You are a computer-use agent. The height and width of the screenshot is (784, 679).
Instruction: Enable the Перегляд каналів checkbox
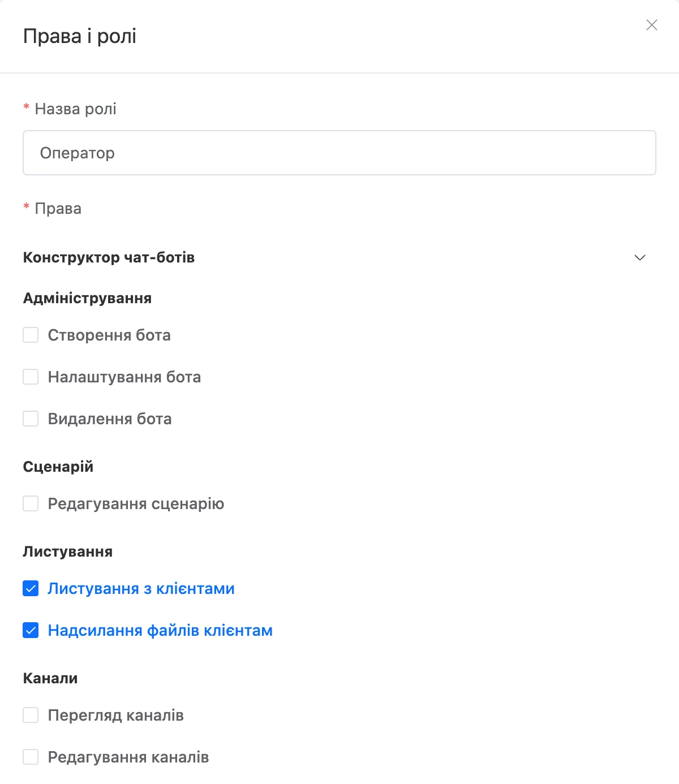click(31, 715)
